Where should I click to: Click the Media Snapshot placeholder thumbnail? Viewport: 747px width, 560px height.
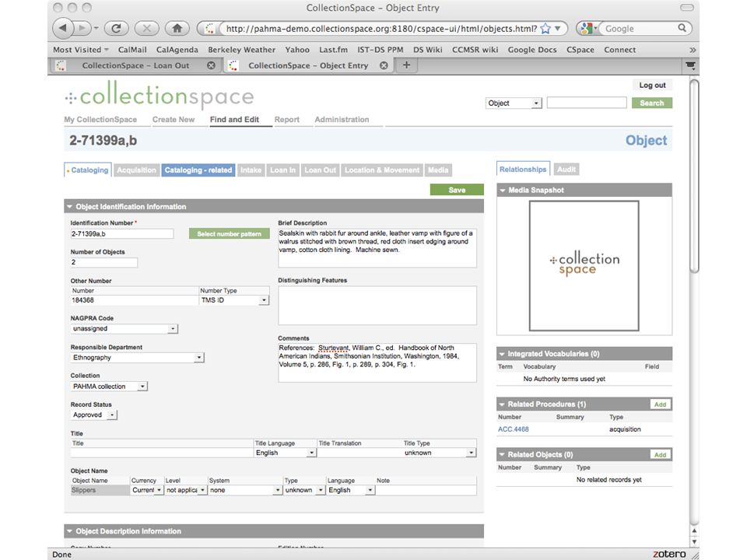coord(584,265)
